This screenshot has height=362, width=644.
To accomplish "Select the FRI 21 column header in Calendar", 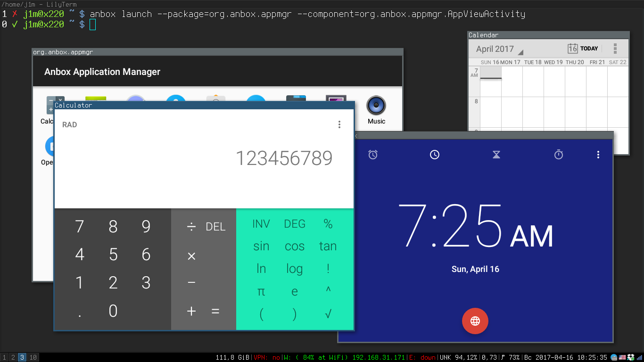I will pyautogui.click(x=597, y=62).
